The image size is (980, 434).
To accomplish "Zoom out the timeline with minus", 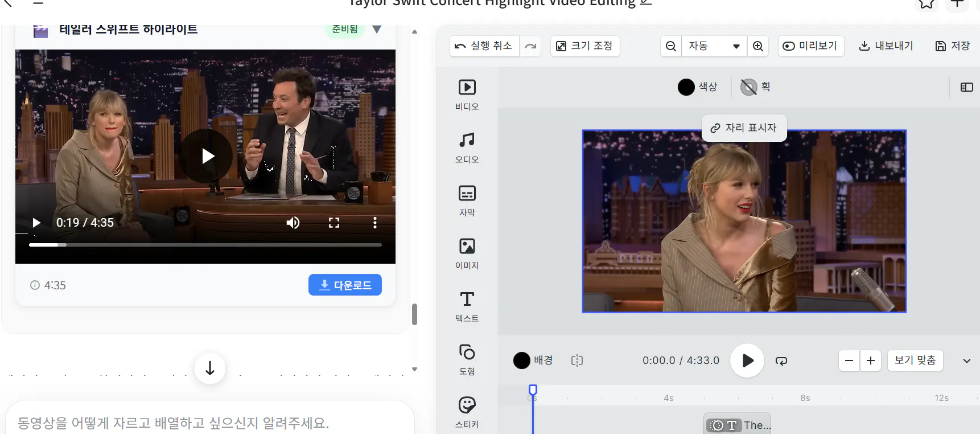I will click(849, 361).
